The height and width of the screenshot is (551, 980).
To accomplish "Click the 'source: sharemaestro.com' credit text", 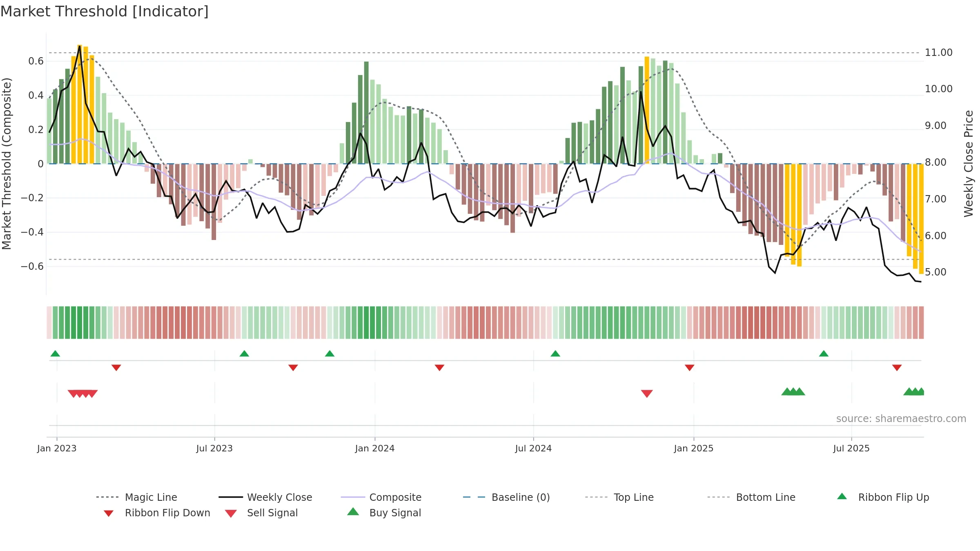I will point(901,418).
